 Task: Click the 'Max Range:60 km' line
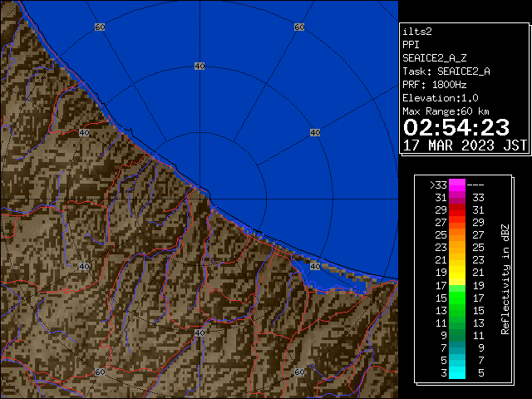(x=446, y=111)
